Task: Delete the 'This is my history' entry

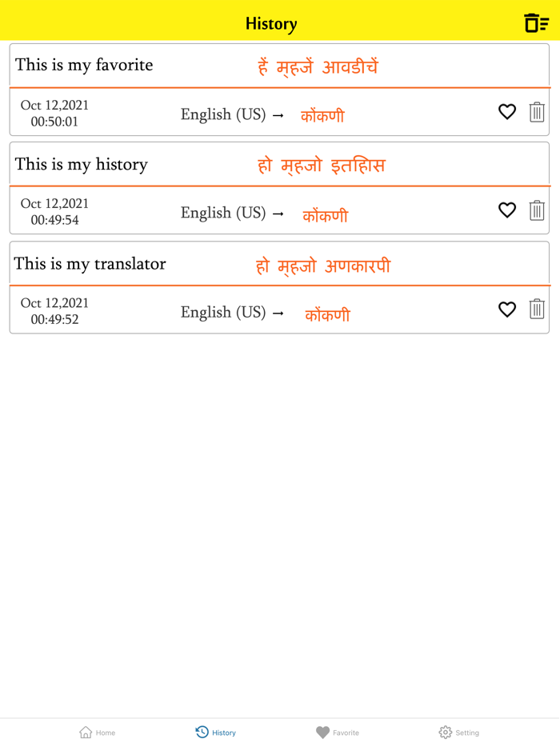Action: pyautogui.click(x=537, y=210)
